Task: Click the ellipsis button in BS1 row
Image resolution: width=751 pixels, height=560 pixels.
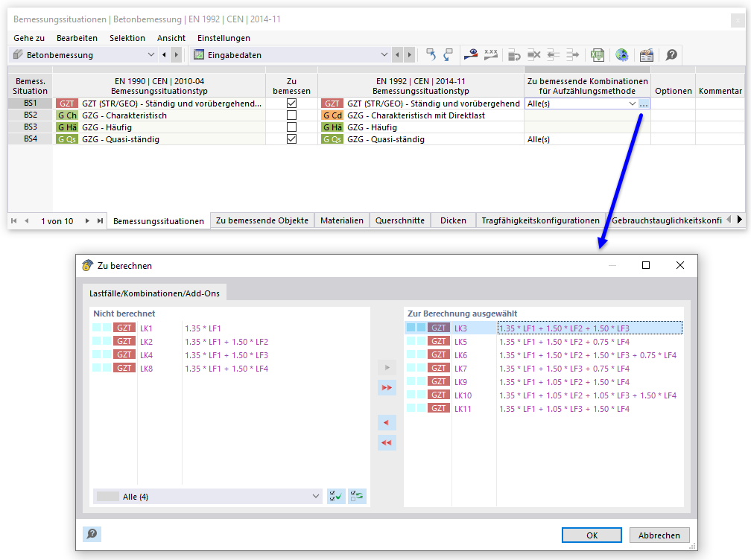Action: pyautogui.click(x=644, y=104)
